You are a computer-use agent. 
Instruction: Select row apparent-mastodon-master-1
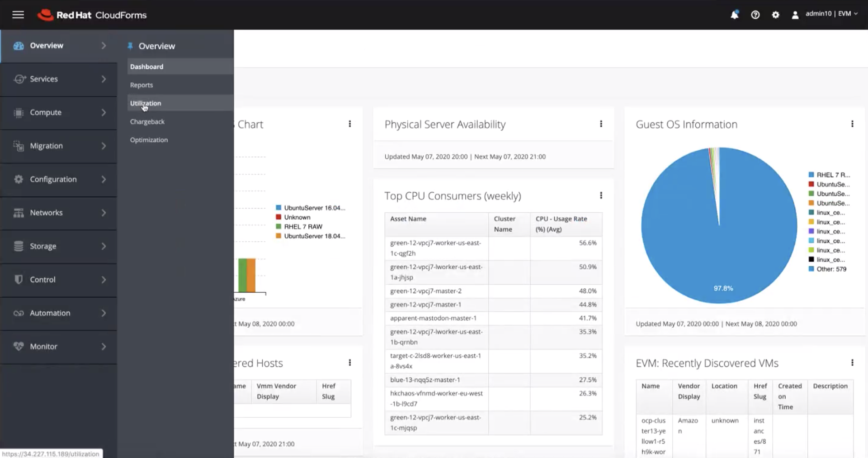(493, 318)
